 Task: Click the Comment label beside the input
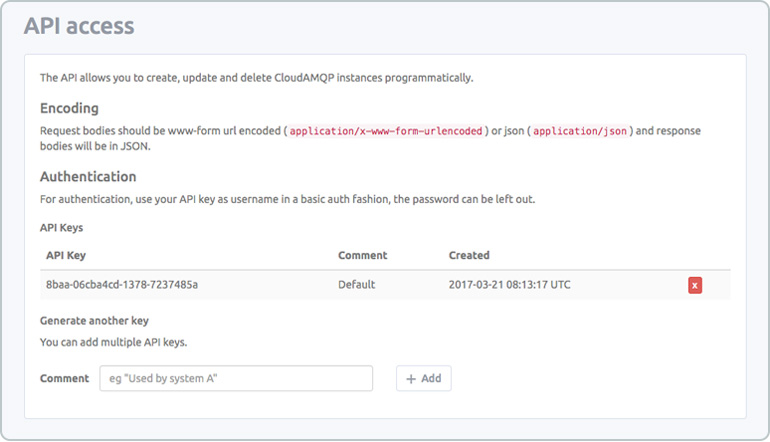[x=64, y=378]
